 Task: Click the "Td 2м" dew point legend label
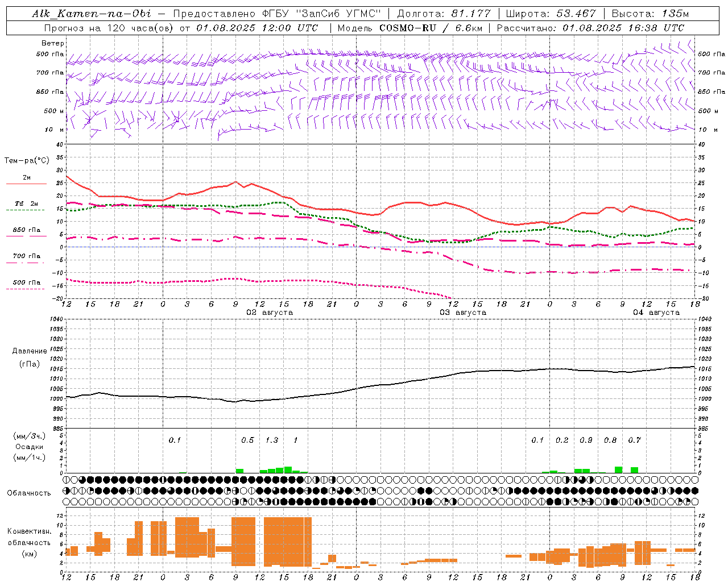click(x=27, y=203)
